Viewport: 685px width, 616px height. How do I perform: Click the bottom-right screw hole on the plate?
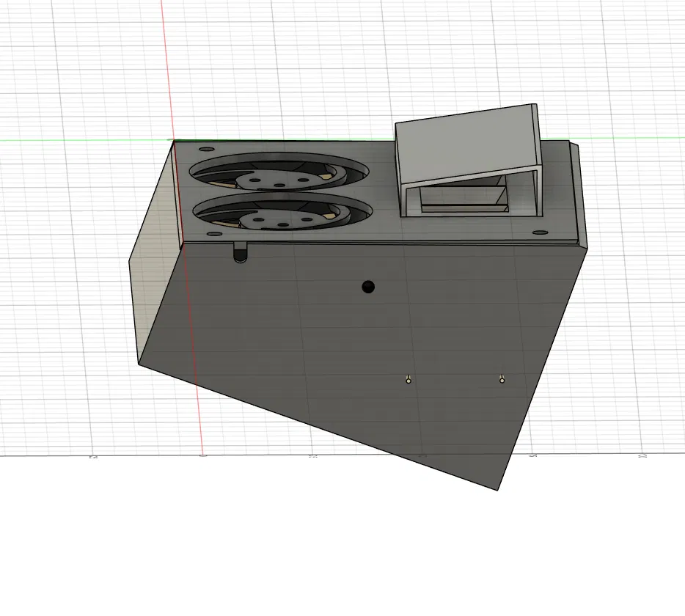click(x=540, y=233)
